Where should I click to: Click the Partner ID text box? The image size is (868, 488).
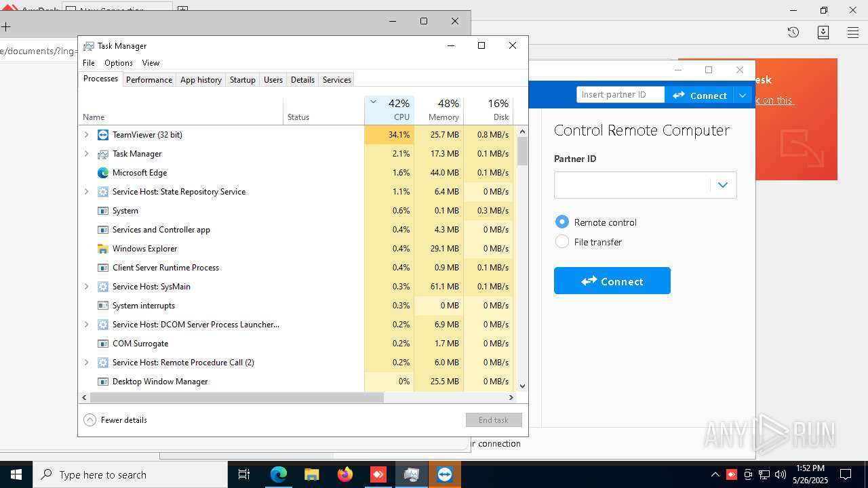632,185
